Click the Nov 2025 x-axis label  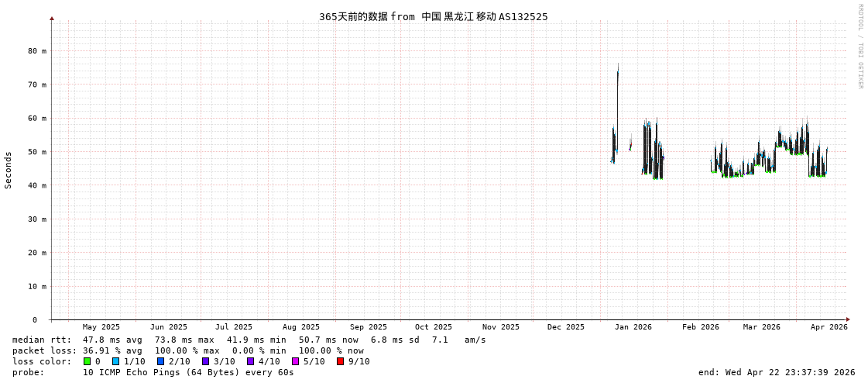point(500,327)
